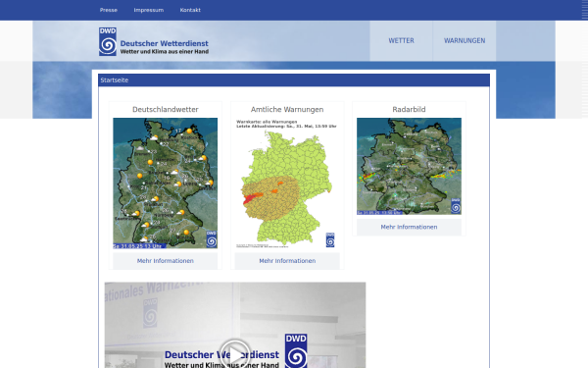Click the Deutschlandwetter heading
The width and height of the screenshot is (588, 368).
coord(166,109)
